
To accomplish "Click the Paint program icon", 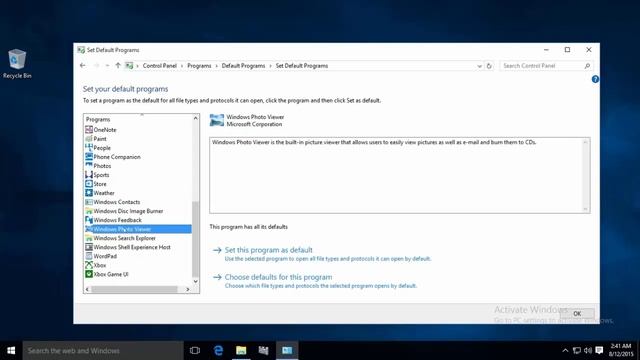I will 89,139.
